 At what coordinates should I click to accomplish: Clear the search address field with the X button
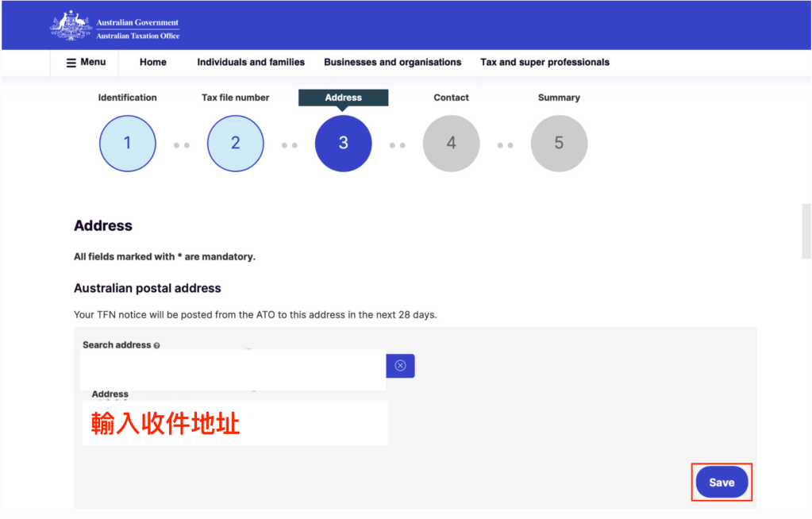tap(400, 366)
